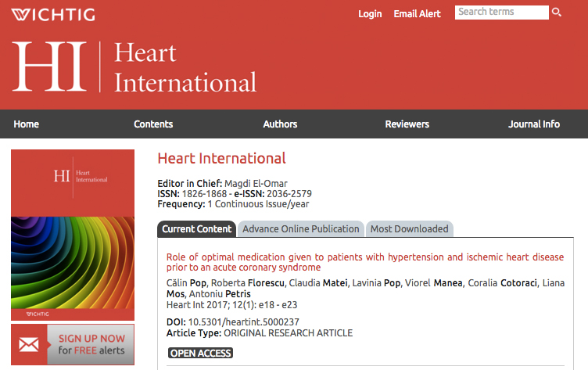Viewport: 588px width, 370px height.
Task: Click the Heart International journal title heading
Action: point(221,159)
